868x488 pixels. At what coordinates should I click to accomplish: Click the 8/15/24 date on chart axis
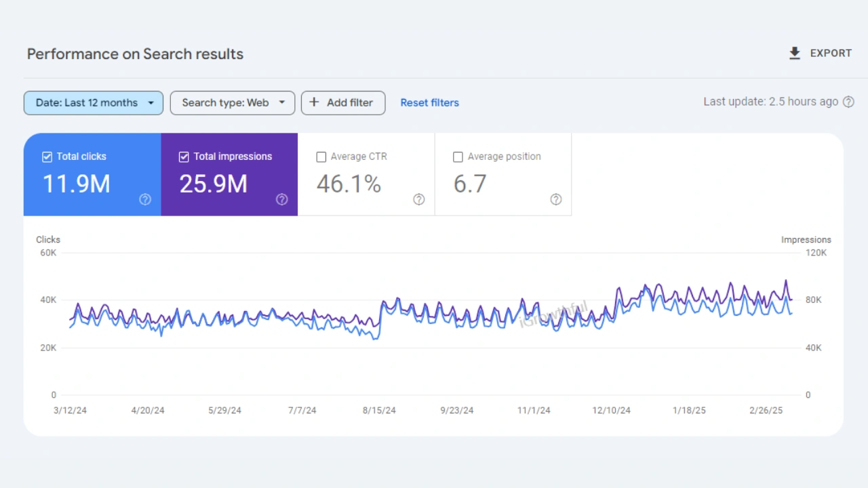click(x=379, y=410)
